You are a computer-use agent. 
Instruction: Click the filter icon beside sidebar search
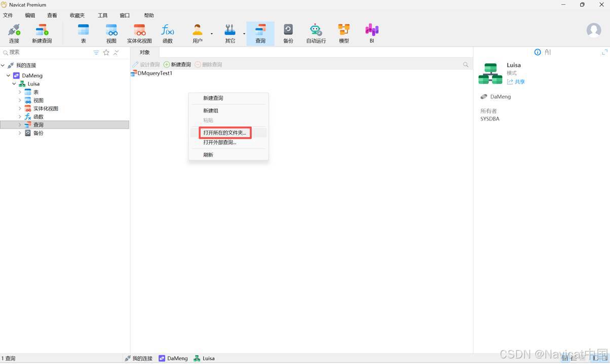pyautogui.click(x=96, y=52)
